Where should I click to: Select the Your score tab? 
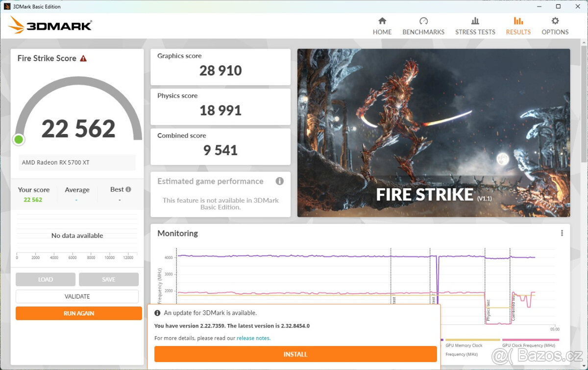click(x=34, y=189)
